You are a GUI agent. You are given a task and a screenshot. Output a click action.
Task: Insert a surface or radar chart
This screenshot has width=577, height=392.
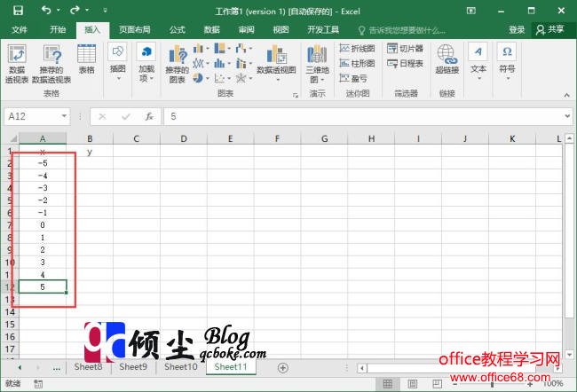(243, 78)
